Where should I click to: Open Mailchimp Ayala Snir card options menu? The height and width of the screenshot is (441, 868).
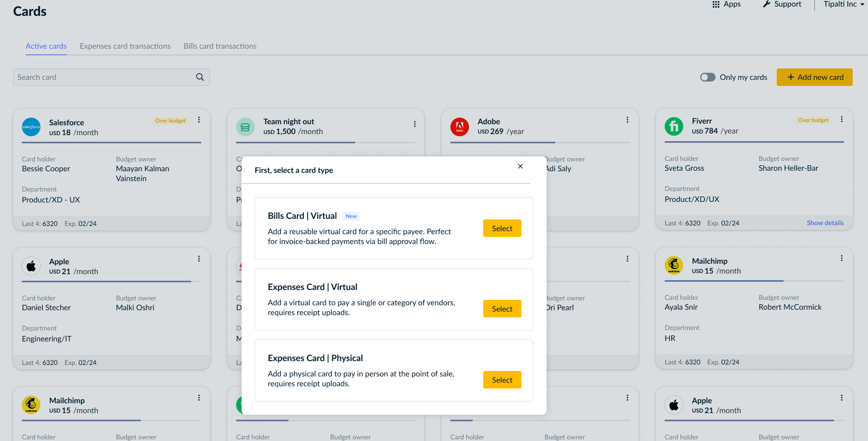[842, 258]
